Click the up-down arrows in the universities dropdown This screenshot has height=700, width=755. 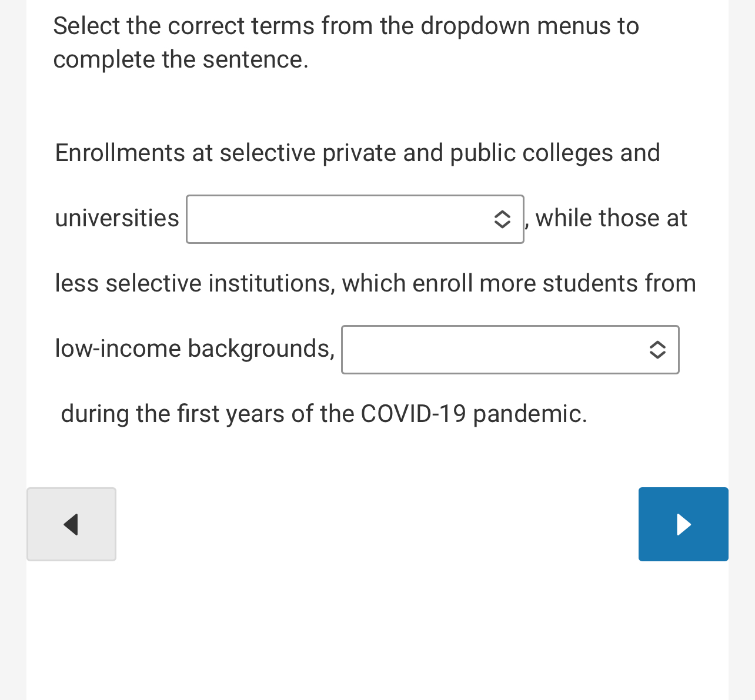click(x=503, y=220)
